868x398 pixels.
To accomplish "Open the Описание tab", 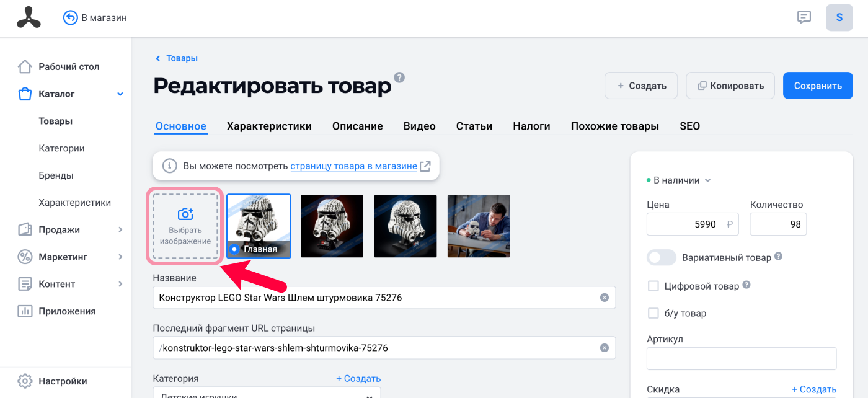I will click(358, 126).
